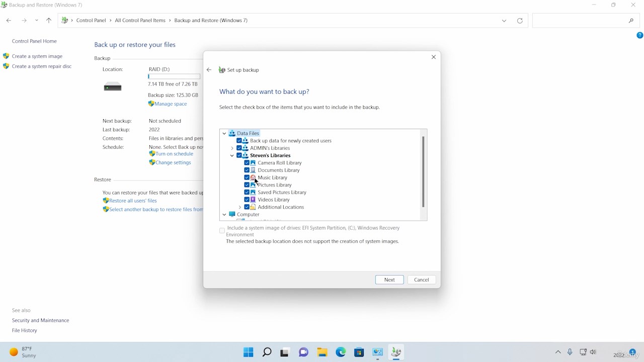Click the Control Panel search box

click(585, 21)
